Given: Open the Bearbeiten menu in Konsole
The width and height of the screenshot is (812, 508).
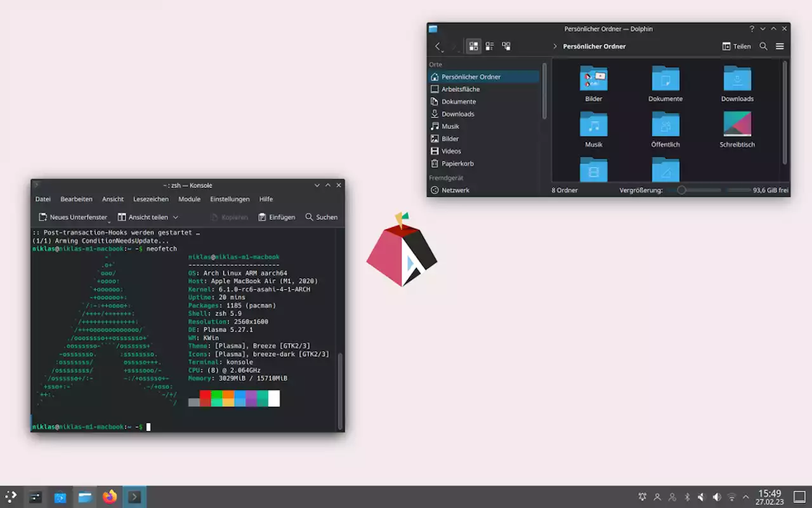Looking at the screenshot, I should [x=76, y=199].
